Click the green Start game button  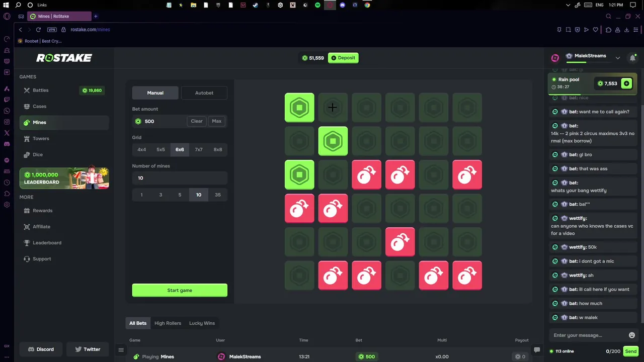180,291
